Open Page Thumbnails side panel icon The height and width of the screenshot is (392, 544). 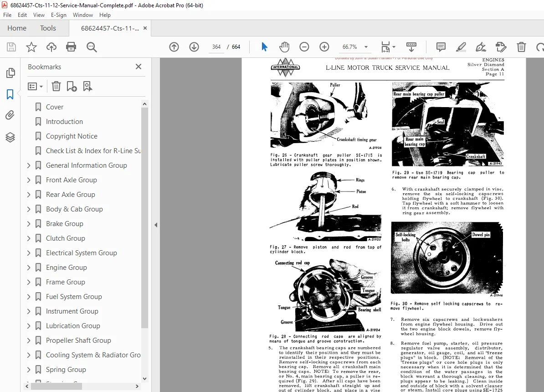(x=10, y=73)
